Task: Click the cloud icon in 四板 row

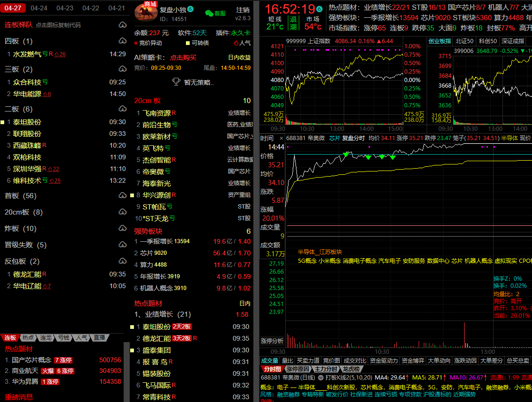Action: pos(122,41)
